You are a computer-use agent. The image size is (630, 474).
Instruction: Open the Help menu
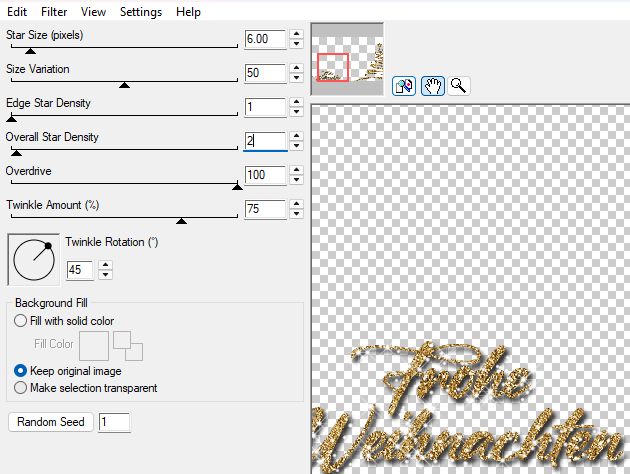[188, 12]
